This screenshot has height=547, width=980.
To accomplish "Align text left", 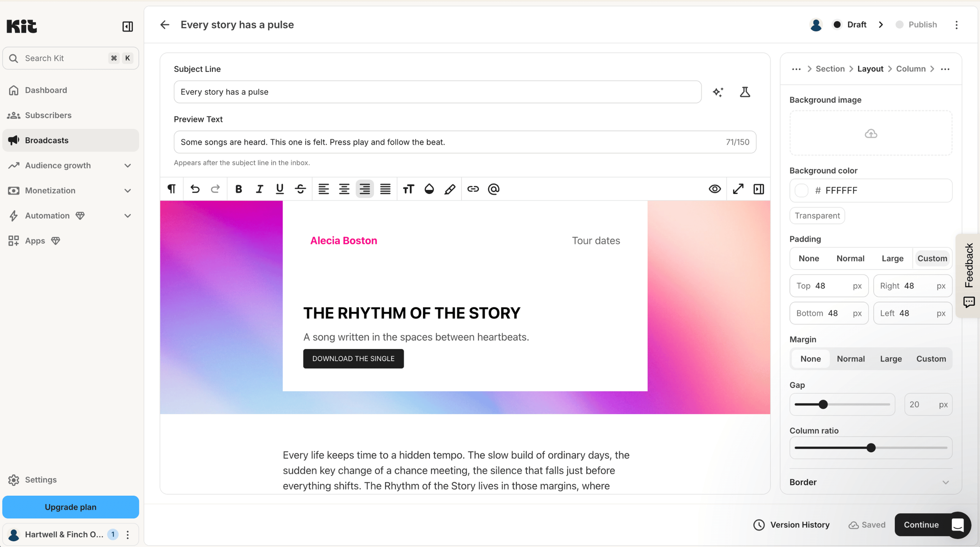I will [324, 189].
